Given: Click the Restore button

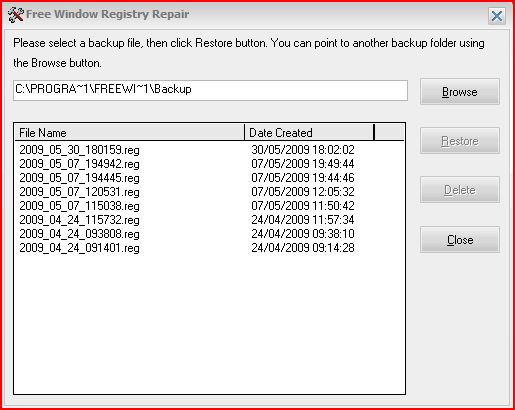Looking at the screenshot, I should 460,141.
